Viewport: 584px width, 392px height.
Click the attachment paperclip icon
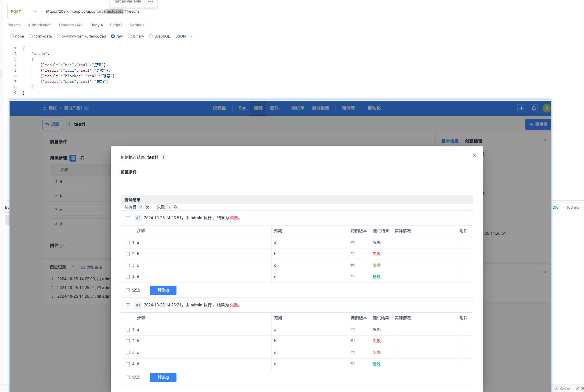(x=62, y=246)
